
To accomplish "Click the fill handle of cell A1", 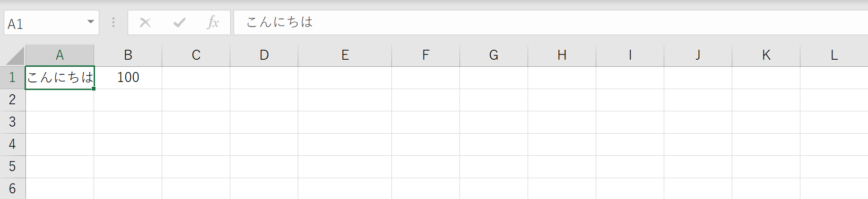I will [94, 89].
